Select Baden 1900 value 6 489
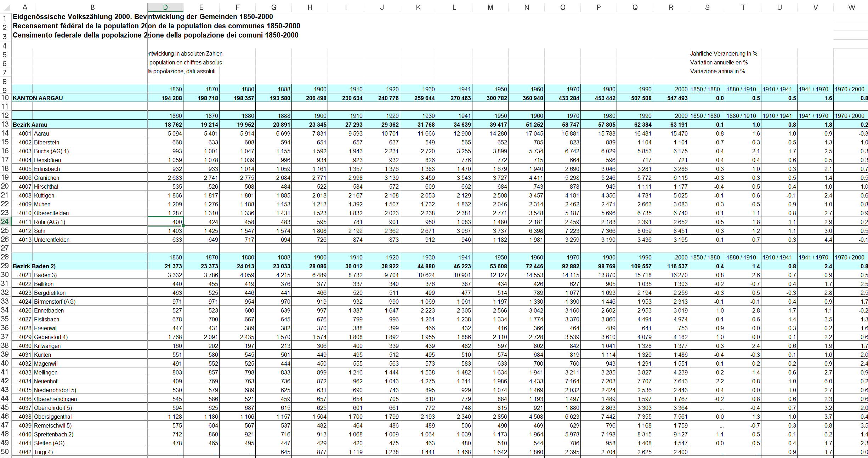Image resolution: width=868 pixels, height=458 pixels. click(x=310, y=275)
